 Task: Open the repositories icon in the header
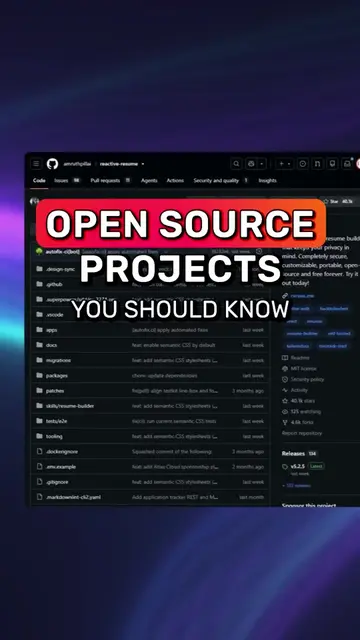332,164
